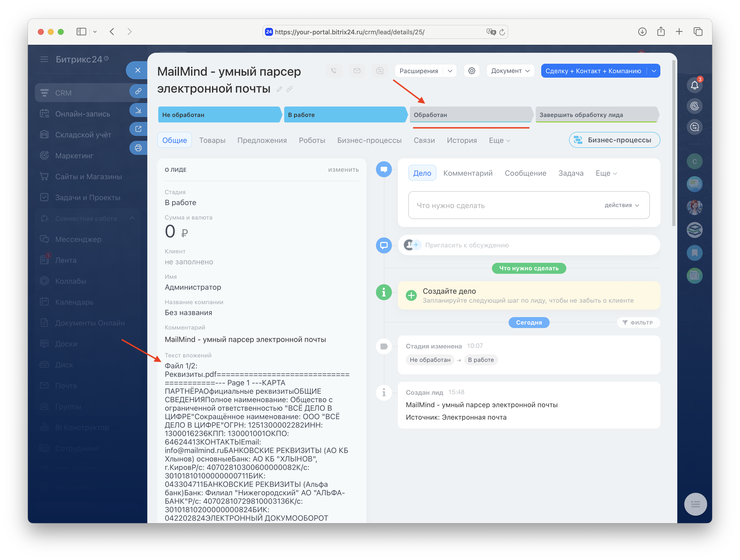Image resolution: width=740 pixels, height=560 pixels.
Task: Open the Документ dropdown menu
Action: [510, 71]
